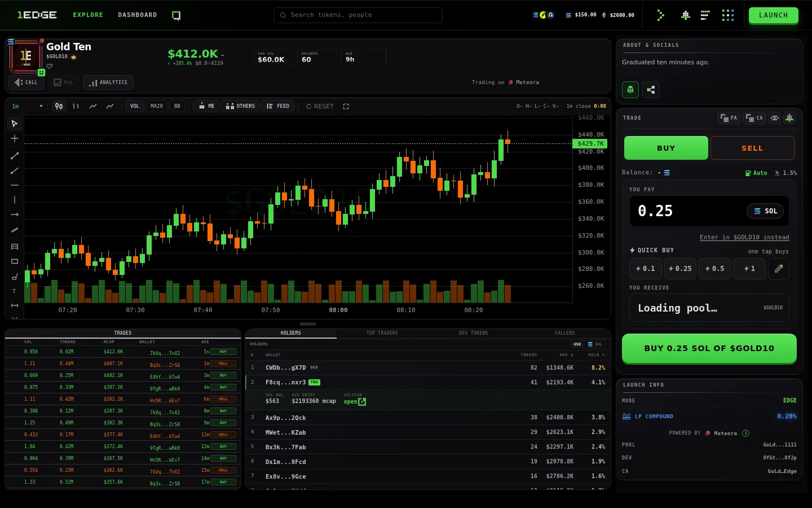Select the Fibonacci levels drawing tool

point(15,247)
